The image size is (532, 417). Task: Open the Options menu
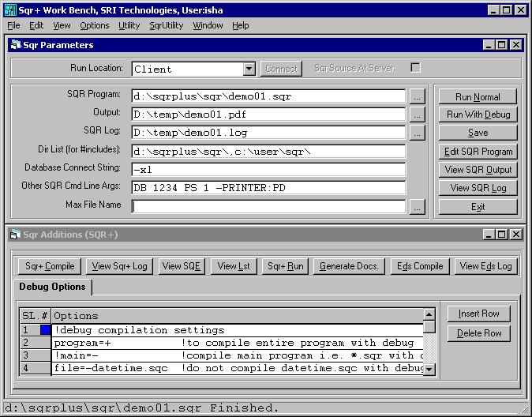pyautogui.click(x=95, y=25)
